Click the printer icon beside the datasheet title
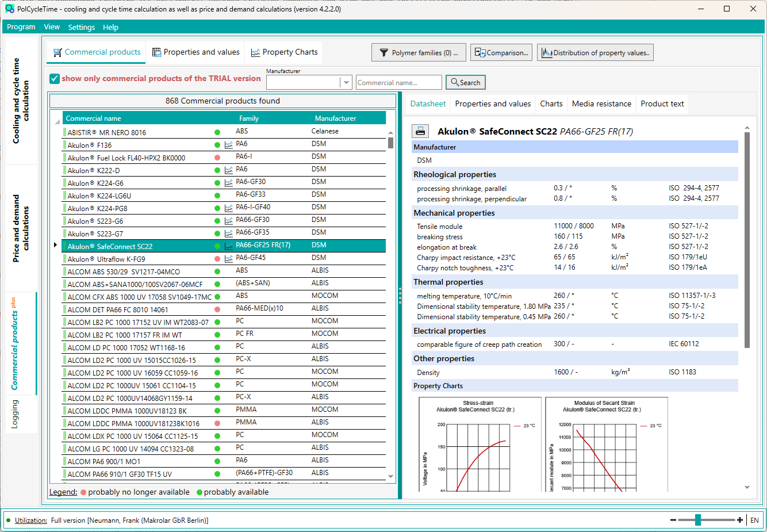767x532 pixels. 420,131
